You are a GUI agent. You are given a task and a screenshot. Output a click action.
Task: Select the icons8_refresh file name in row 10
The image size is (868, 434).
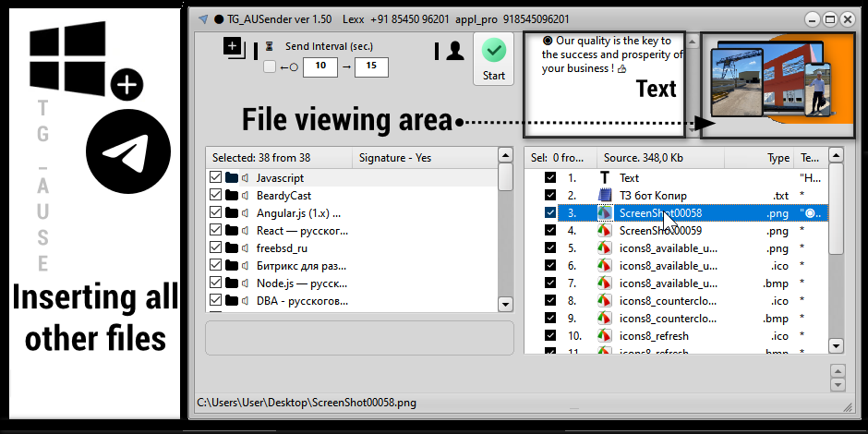654,335
